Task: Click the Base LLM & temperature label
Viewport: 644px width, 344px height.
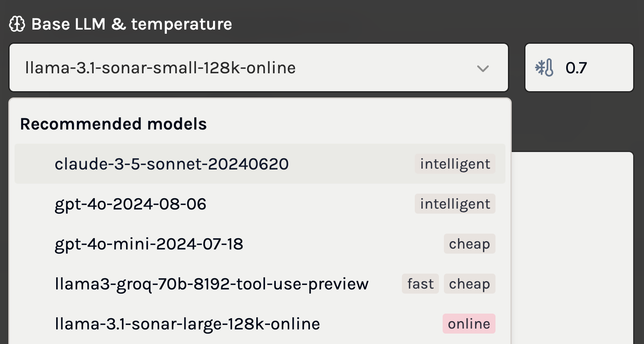Action: coord(131,24)
